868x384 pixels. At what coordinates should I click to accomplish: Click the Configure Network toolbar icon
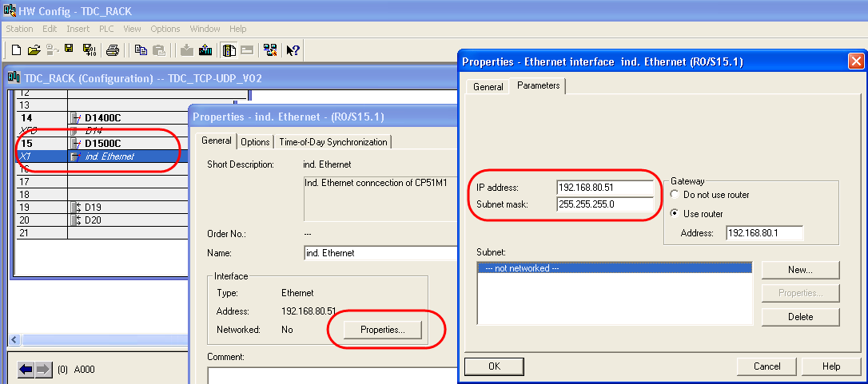(x=270, y=50)
